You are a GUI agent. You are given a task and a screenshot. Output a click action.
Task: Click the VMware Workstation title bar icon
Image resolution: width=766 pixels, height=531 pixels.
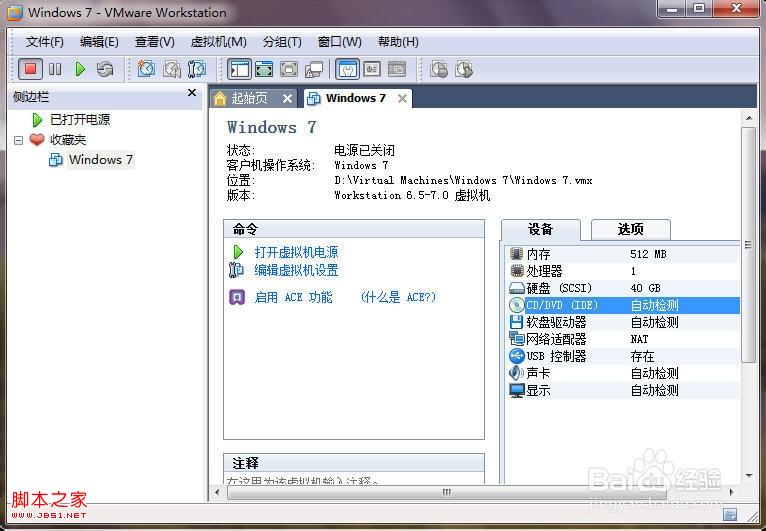pos(14,12)
